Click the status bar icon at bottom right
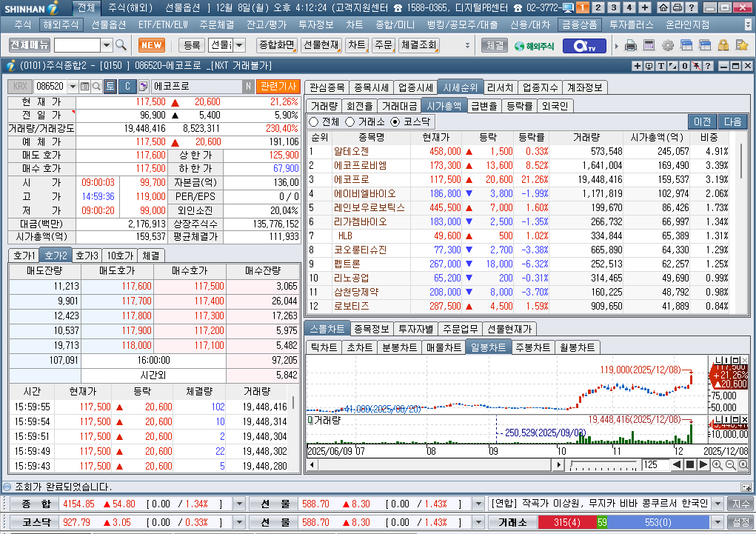Screen dimensions: 756x534 click(746, 487)
